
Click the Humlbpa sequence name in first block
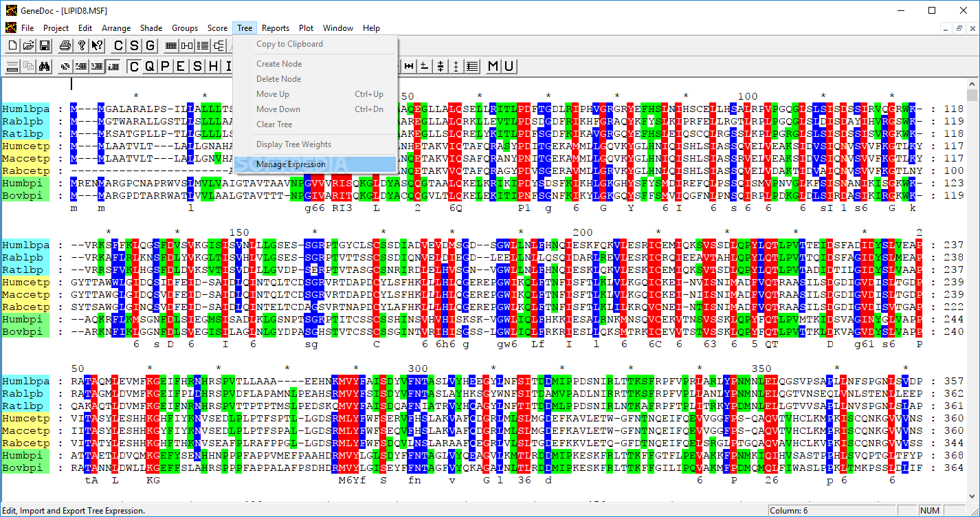click(x=25, y=109)
